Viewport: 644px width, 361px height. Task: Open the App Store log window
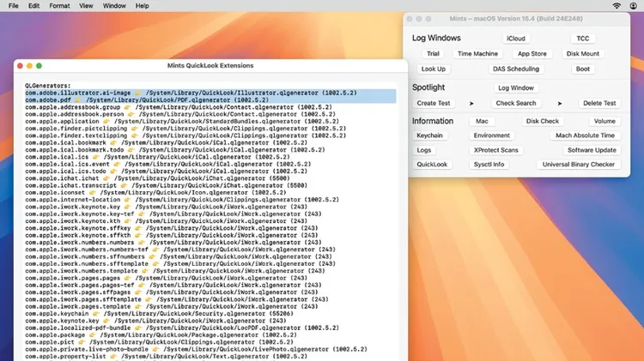pyautogui.click(x=532, y=54)
